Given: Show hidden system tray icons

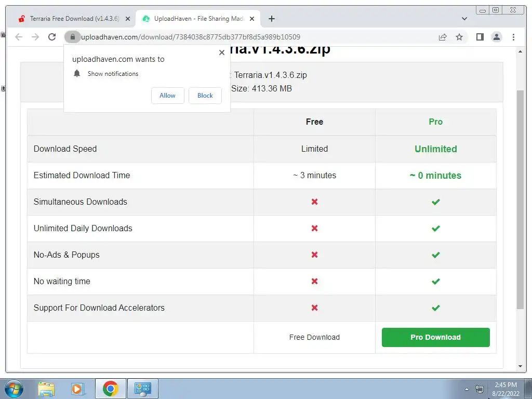Looking at the screenshot, I should click(467, 389).
